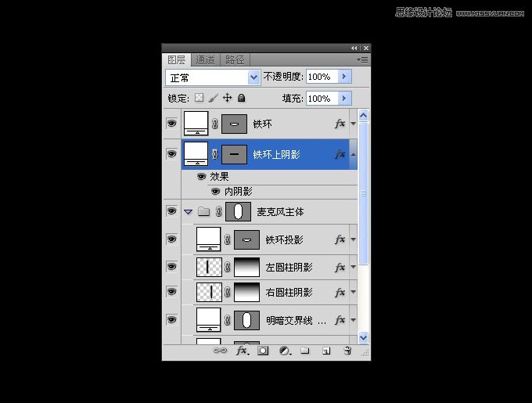Click link layers icon at panel bottom
532x403 pixels.
tap(220, 351)
